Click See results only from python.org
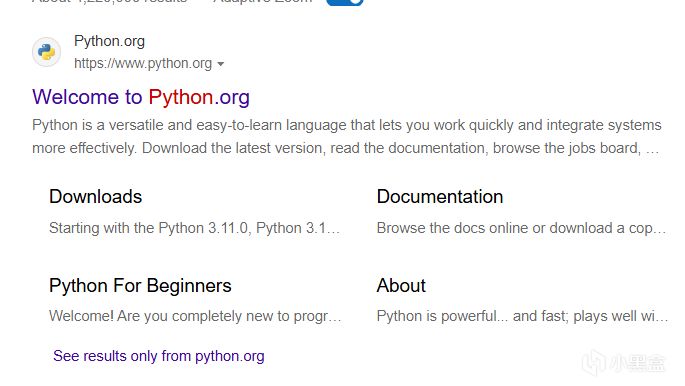The height and width of the screenshot is (386, 685). pos(159,356)
